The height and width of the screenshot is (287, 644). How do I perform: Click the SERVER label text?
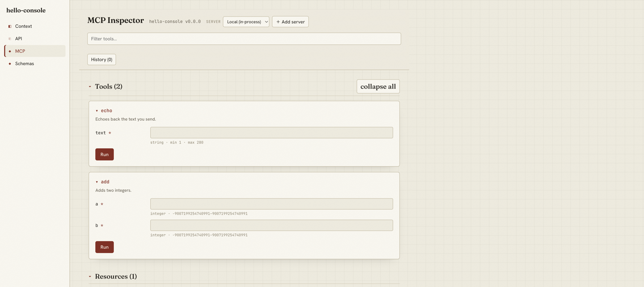213,22
